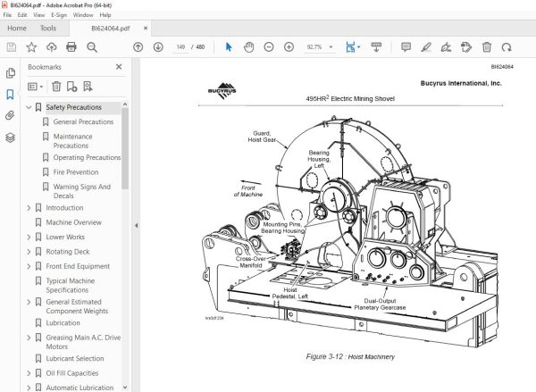
Task: Expand Greasing Main A.C. Drive Motors
Action: click(x=29, y=338)
